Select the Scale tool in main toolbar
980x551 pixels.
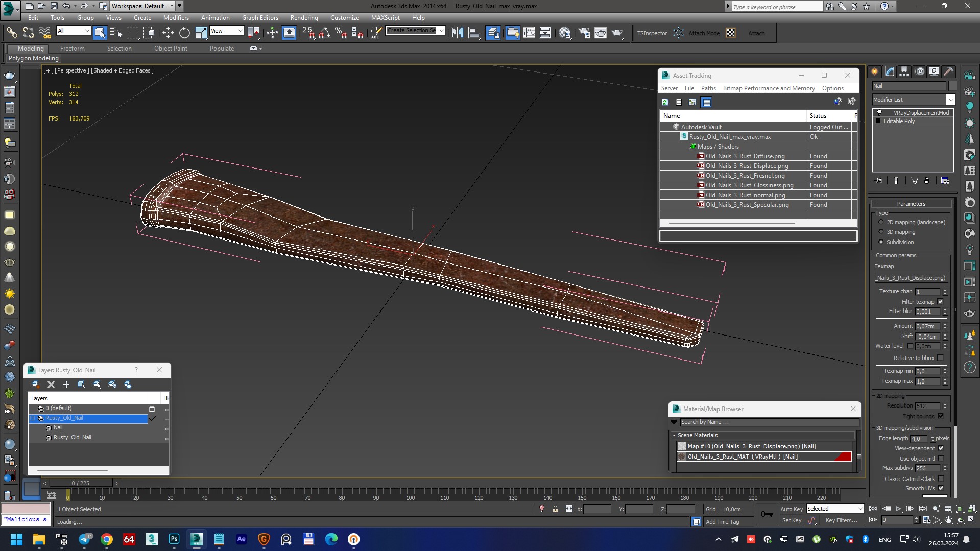coord(201,33)
